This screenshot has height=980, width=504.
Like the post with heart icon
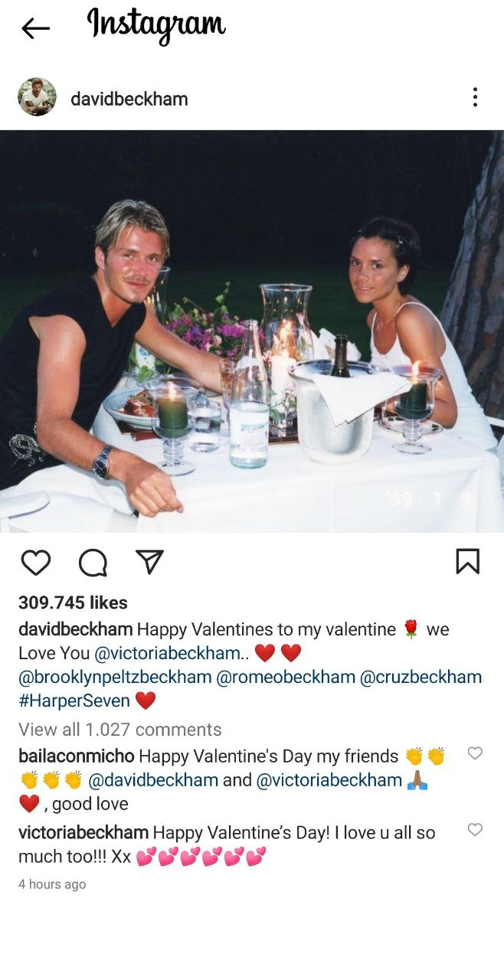click(35, 563)
